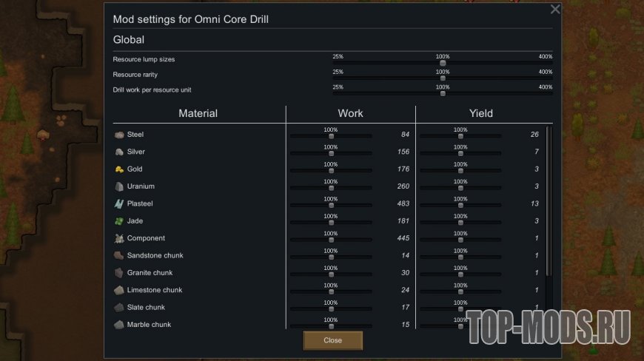This screenshot has height=361, width=644.
Task: Click the Slate chunk icon
Action: [118, 307]
